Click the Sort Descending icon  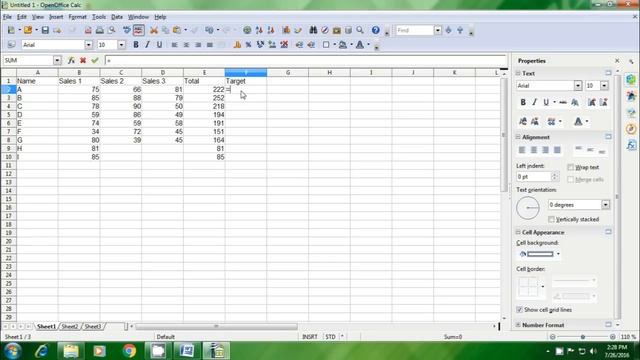coord(271,30)
